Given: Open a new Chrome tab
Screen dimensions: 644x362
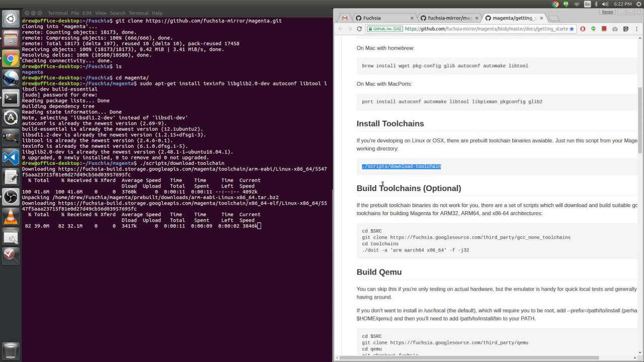Looking at the screenshot, I should (x=554, y=19).
